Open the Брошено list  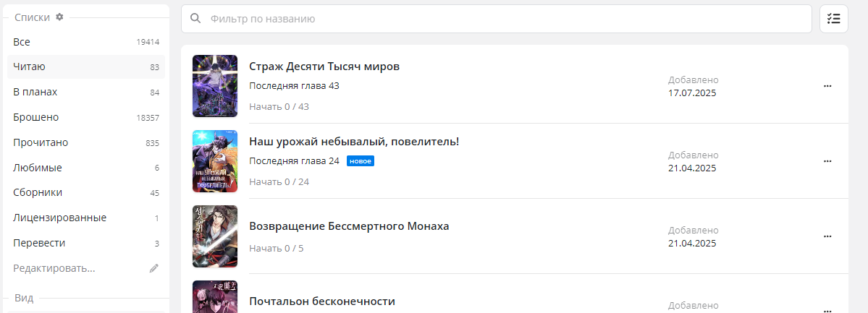(x=86, y=118)
